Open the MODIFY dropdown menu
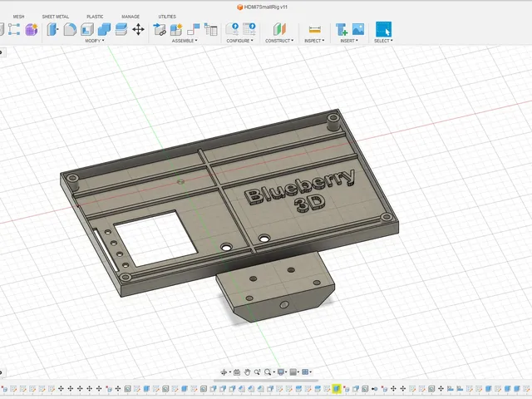The height and width of the screenshot is (399, 532). click(x=95, y=41)
